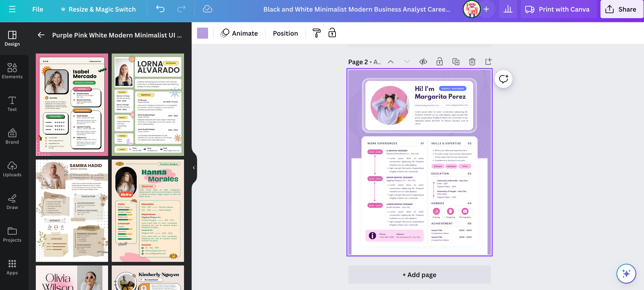This screenshot has height=290, width=644.
Task: Open the robot profile avatar
Action: (472, 9)
